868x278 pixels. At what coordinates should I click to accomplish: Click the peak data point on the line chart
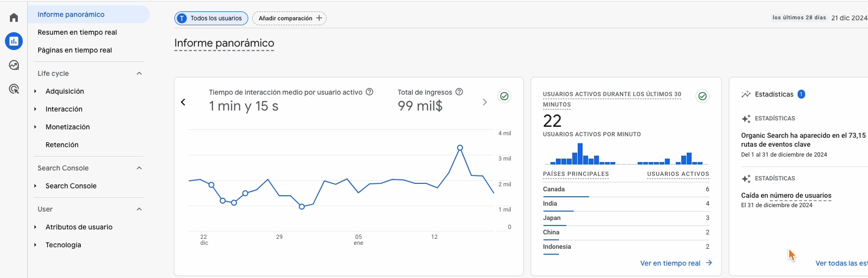pyautogui.click(x=460, y=148)
